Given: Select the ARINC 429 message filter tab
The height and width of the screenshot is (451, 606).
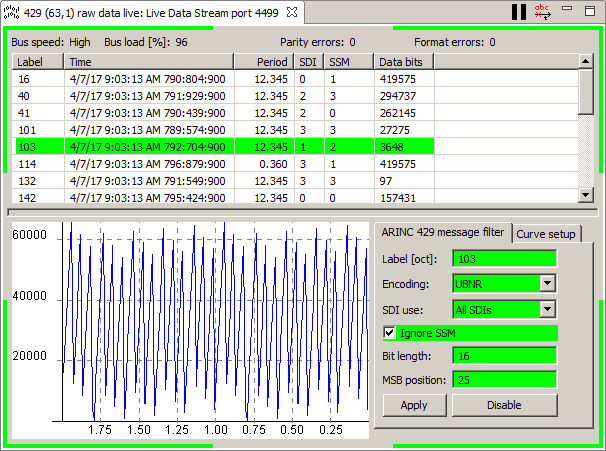Looking at the screenshot, I should click(x=443, y=232).
